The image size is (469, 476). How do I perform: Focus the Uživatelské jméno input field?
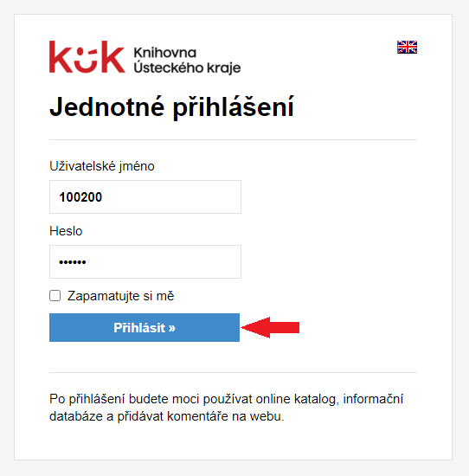[145, 196]
